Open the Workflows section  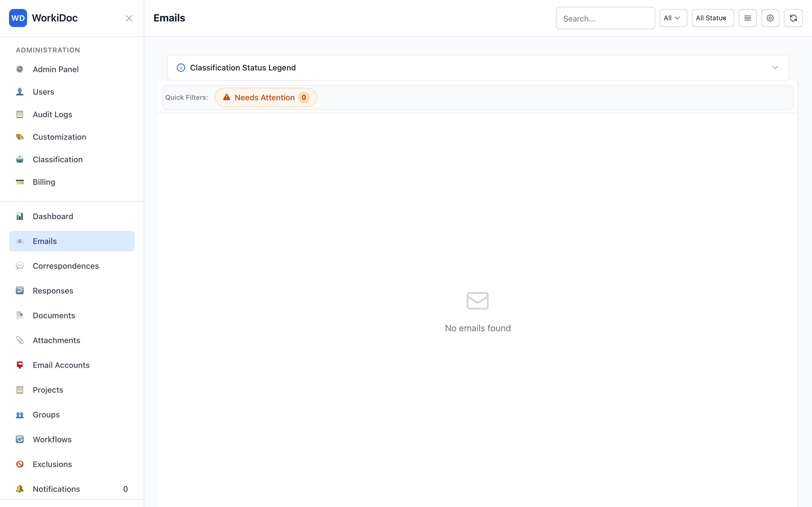point(52,439)
